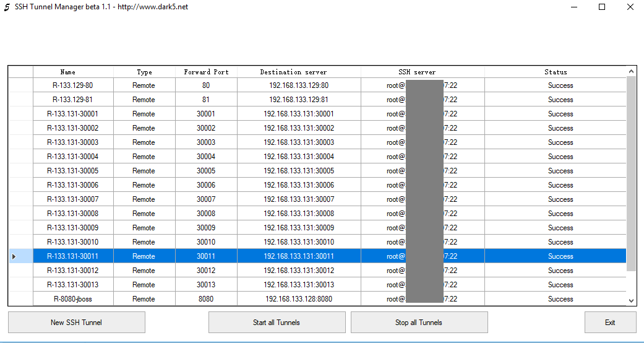Click the Forward Port column header
The image size is (644, 343).
pyautogui.click(x=206, y=72)
